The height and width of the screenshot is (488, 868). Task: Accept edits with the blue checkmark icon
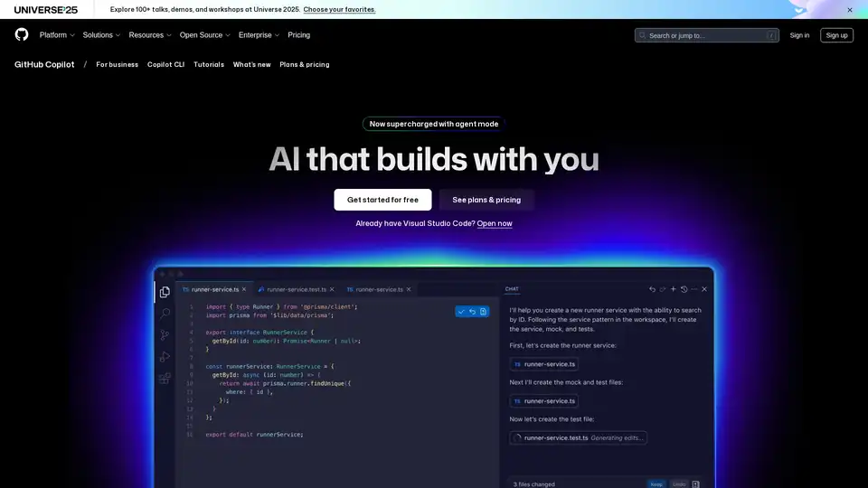point(461,312)
